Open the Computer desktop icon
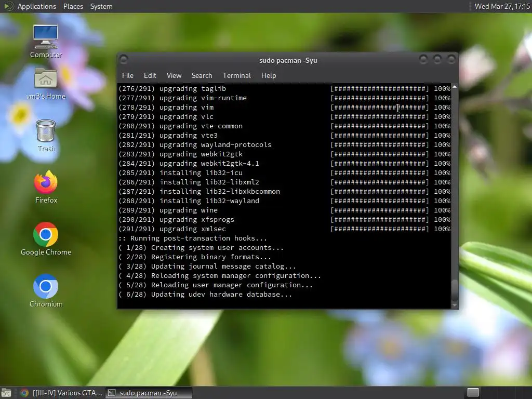 point(46,41)
